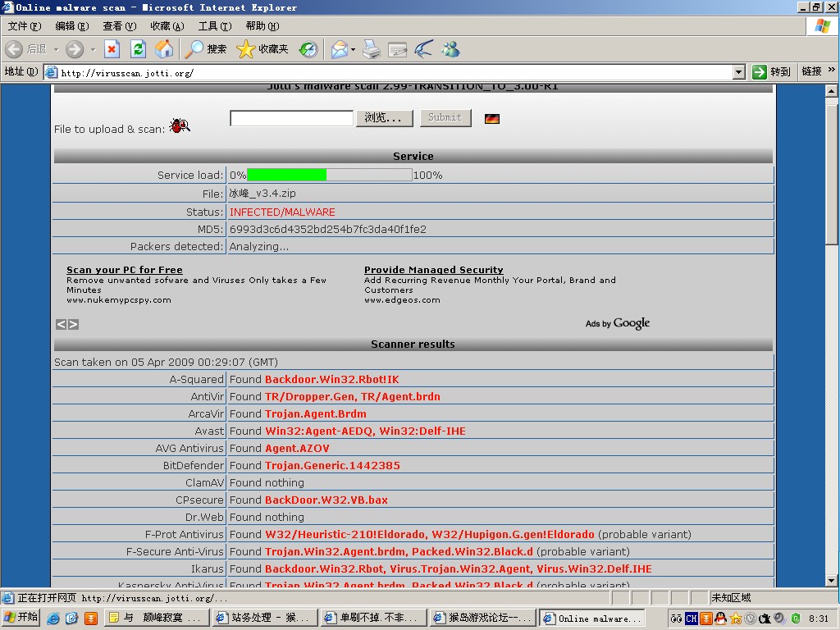
Task: Refresh the page with the green arrows icon
Action: [x=138, y=49]
